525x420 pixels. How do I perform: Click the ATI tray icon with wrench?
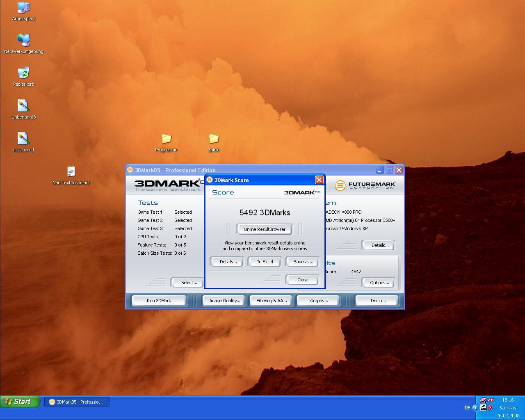pos(483,400)
